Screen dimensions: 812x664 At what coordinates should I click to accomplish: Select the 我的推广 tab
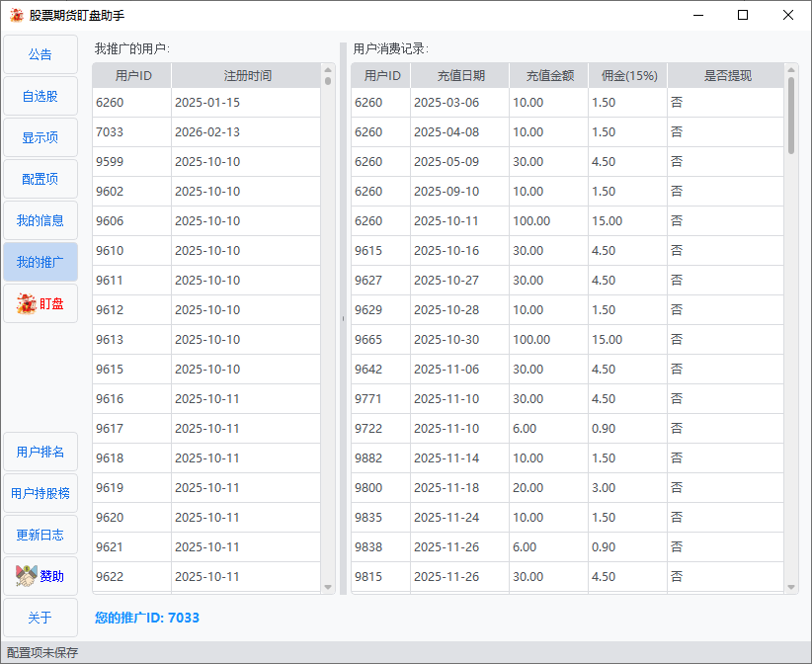click(41, 262)
